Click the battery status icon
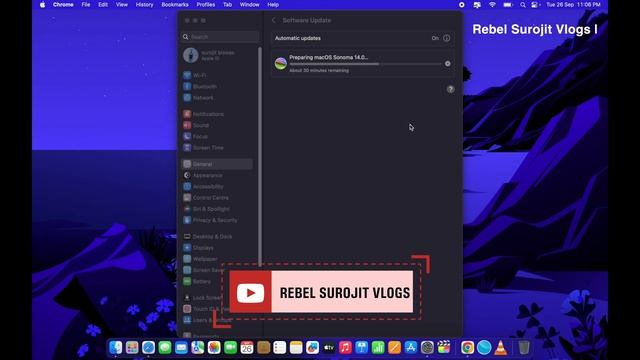Image resolution: width=640 pixels, height=360 pixels. point(508,5)
